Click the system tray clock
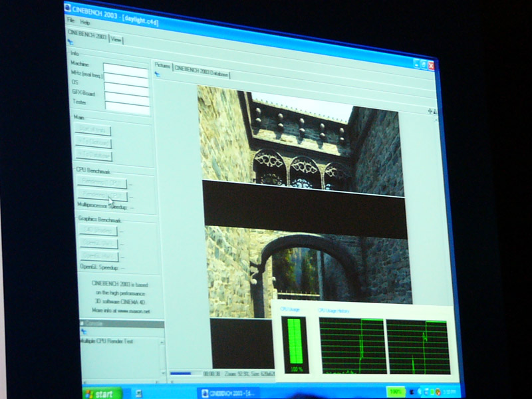 450,392
